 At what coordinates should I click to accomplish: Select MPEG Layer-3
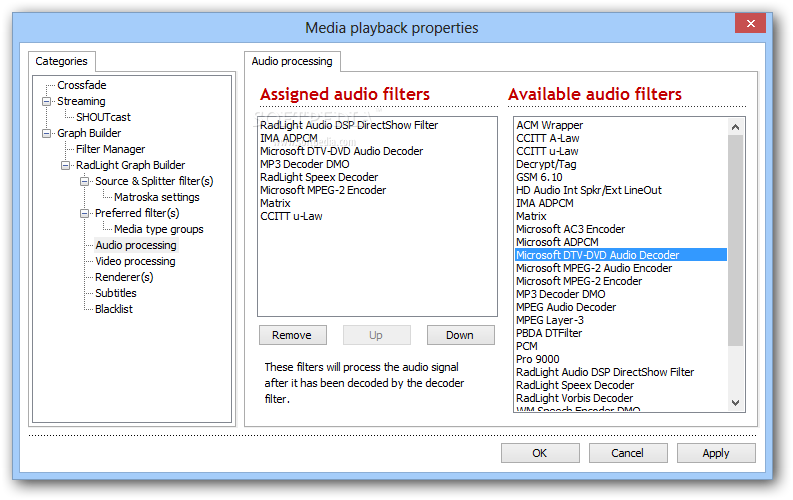[x=621, y=321]
